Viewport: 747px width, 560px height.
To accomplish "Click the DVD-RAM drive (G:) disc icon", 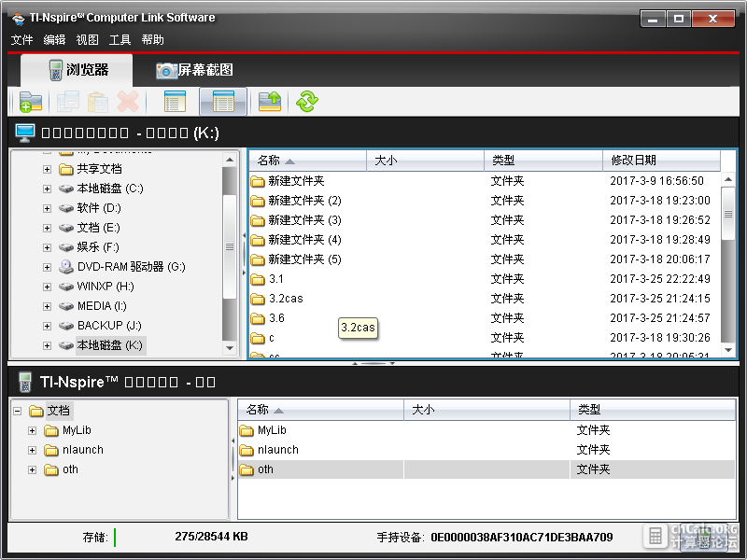I will (x=65, y=267).
